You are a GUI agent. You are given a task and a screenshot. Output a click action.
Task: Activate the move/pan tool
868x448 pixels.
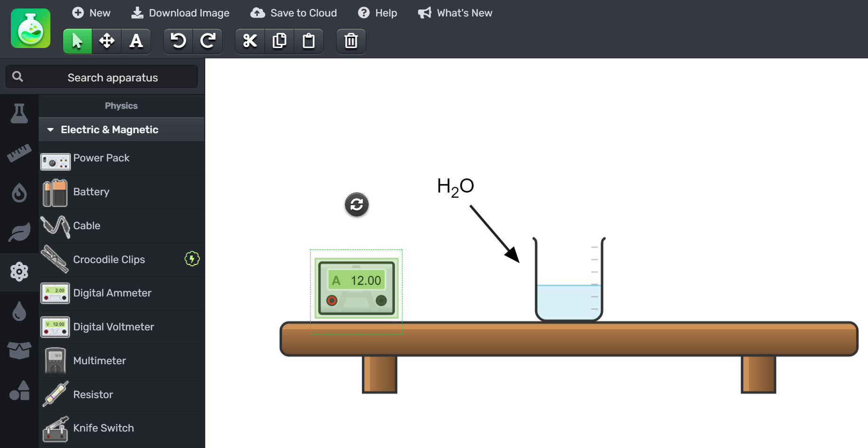click(107, 41)
